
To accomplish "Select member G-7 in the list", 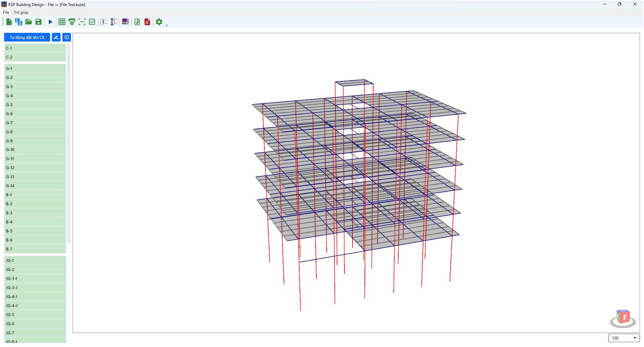I will coord(35,123).
